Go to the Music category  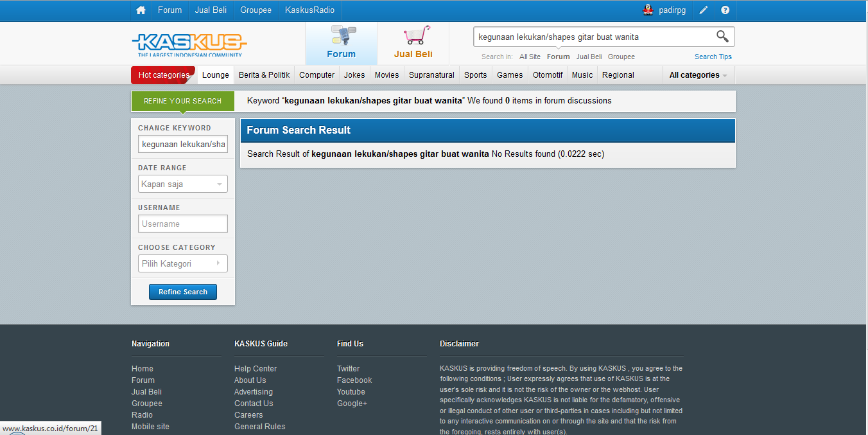pos(582,75)
